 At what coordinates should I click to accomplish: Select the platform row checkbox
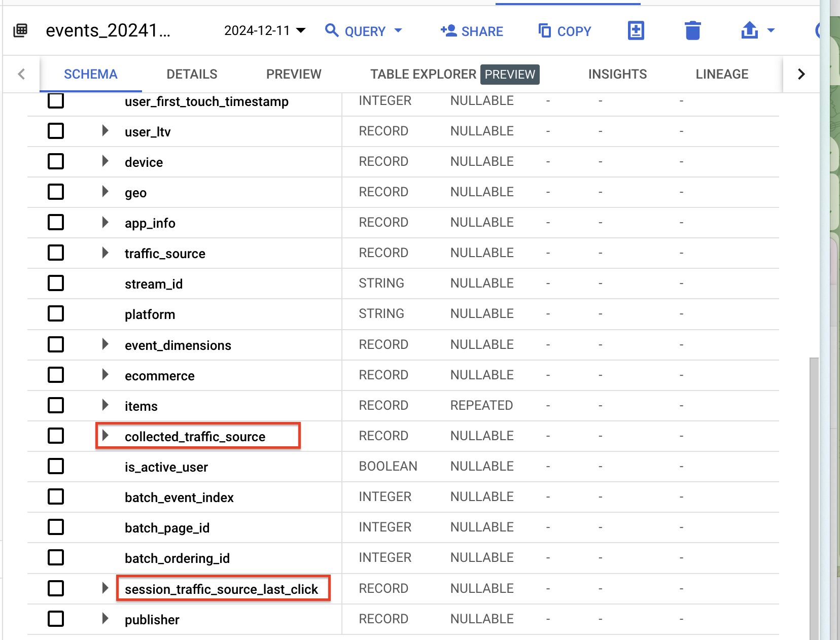coord(56,314)
